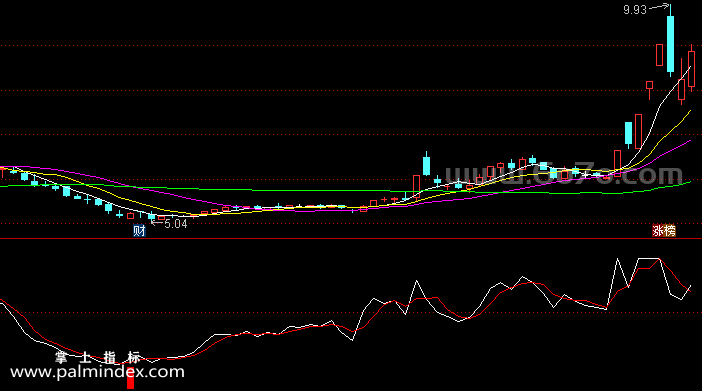Click the arrow pointing to 5.04 low

[x=157, y=221]
